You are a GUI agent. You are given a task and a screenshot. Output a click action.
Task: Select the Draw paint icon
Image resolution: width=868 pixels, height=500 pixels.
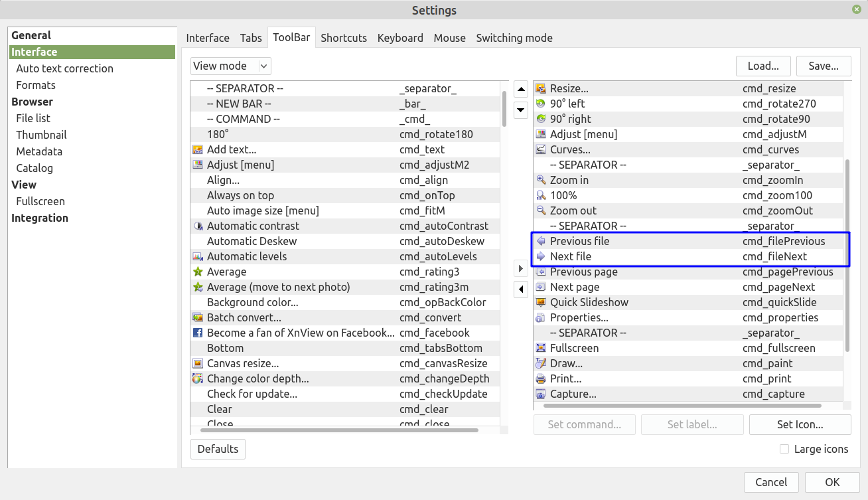pyautogui.click(x=540, y=363)
